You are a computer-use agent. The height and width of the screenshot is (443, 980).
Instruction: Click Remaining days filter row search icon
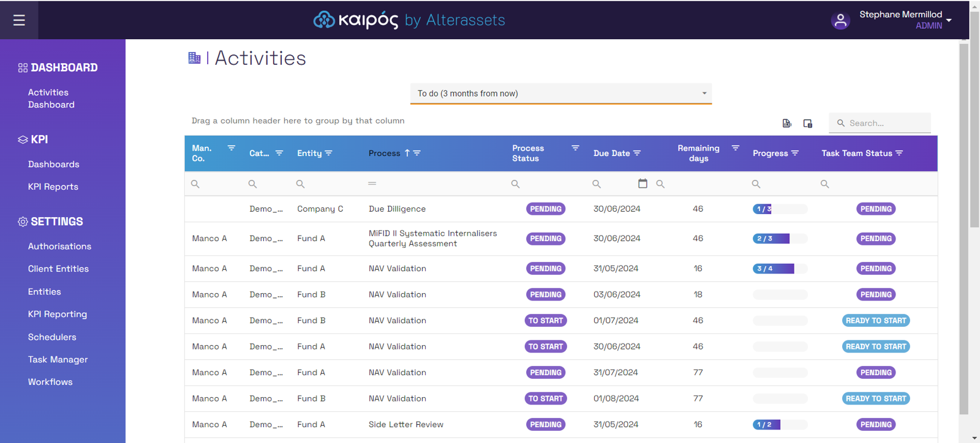pos(660,184)
